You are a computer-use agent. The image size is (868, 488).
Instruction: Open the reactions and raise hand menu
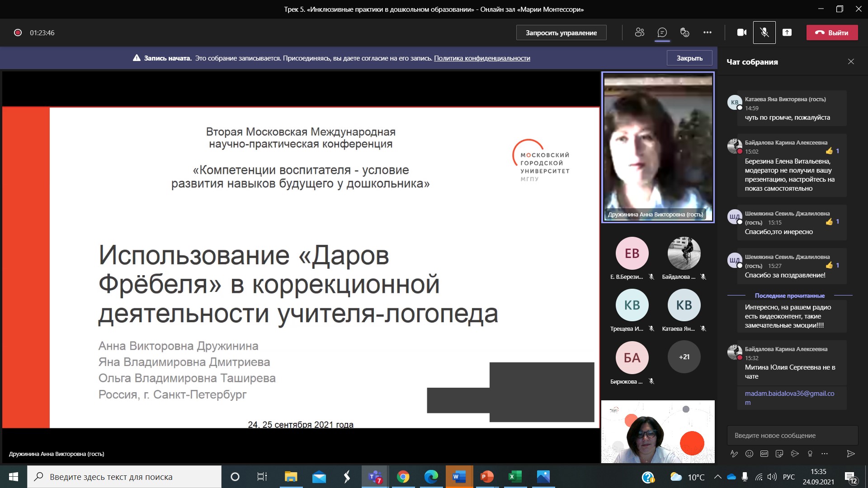point(684,33)
